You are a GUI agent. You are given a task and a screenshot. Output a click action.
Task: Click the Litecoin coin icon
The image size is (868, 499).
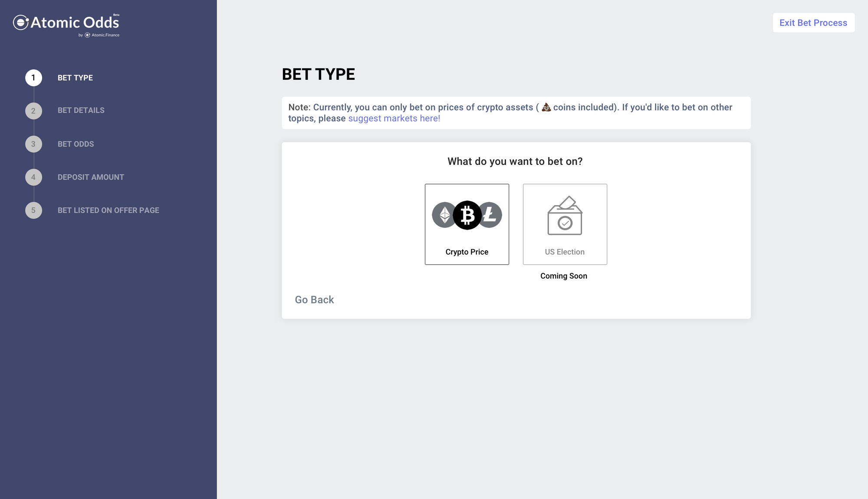tap(491, 215)
